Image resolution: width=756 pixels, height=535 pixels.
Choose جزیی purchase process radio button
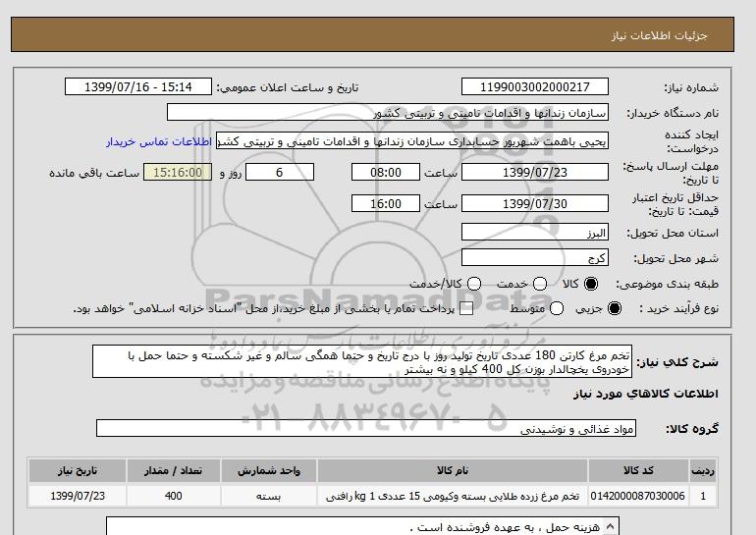click(x=615, y=308)
